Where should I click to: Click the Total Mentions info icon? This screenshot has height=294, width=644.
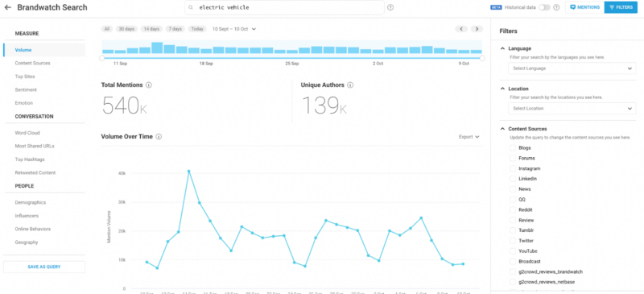[149, 85]
